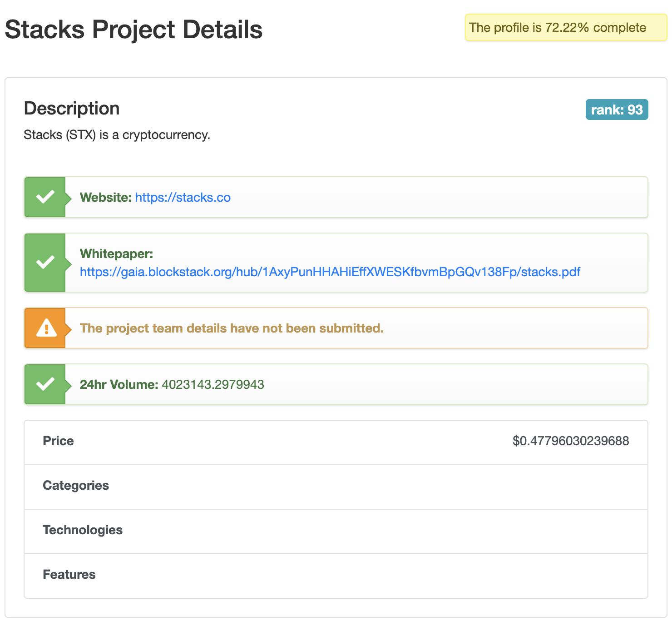Screen dimensions: 672x626
Task: Click the green checkmark icon beside 24hr Volume
Action: click(x=45, y=384)
